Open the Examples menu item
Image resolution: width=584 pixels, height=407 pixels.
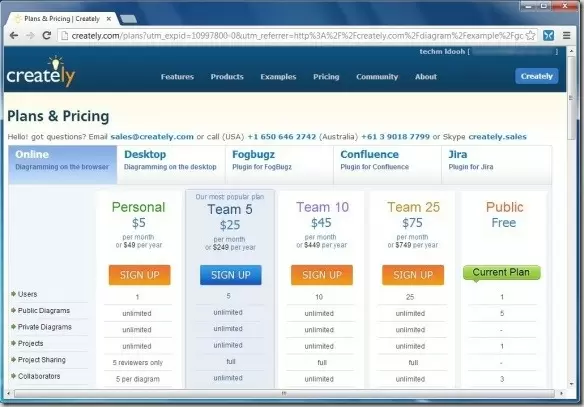click(x=278, y=77)
